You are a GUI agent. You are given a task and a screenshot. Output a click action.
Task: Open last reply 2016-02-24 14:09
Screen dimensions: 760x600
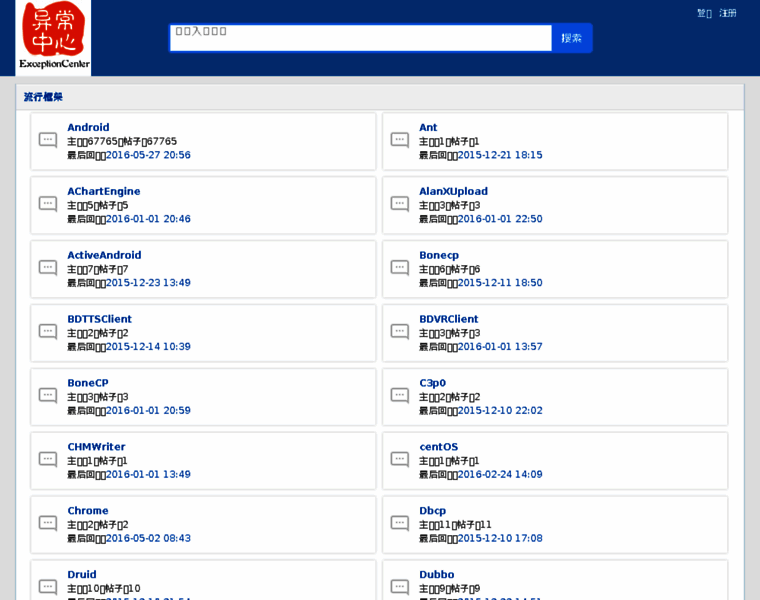click(500, 475)
